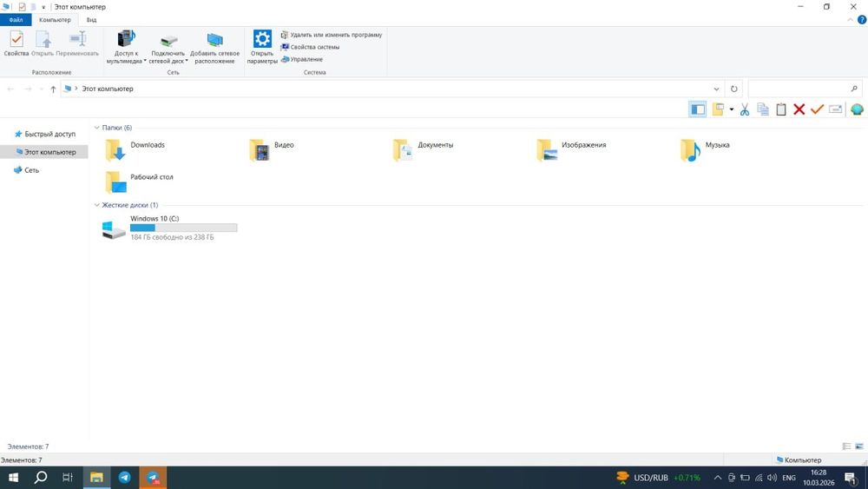The image size is (868, 489).
Task: Click the red X delete icon
Action: point(799,109)
